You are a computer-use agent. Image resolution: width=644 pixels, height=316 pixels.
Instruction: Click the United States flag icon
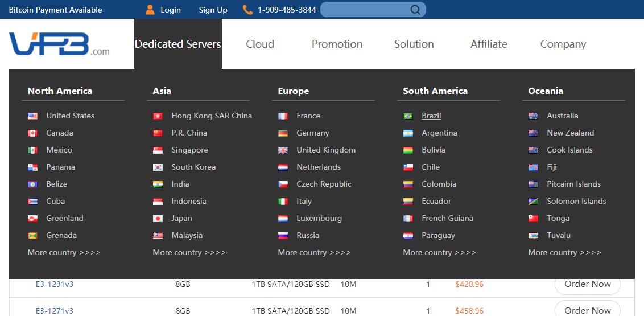pos(33,116)
